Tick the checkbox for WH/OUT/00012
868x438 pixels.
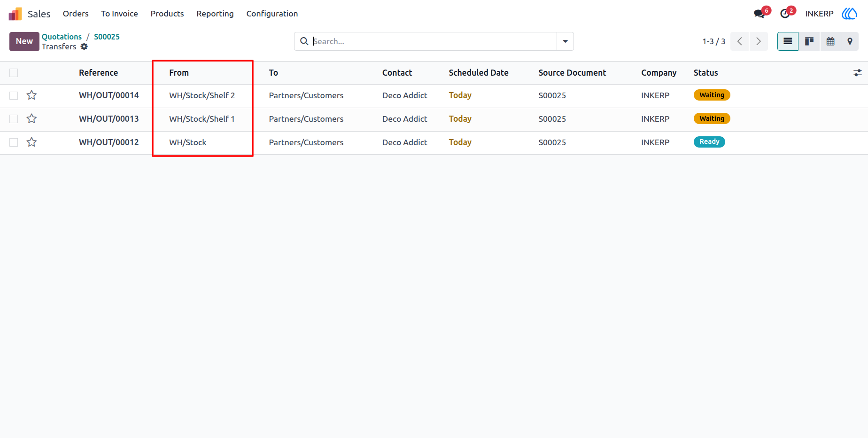tap(14, 142)
